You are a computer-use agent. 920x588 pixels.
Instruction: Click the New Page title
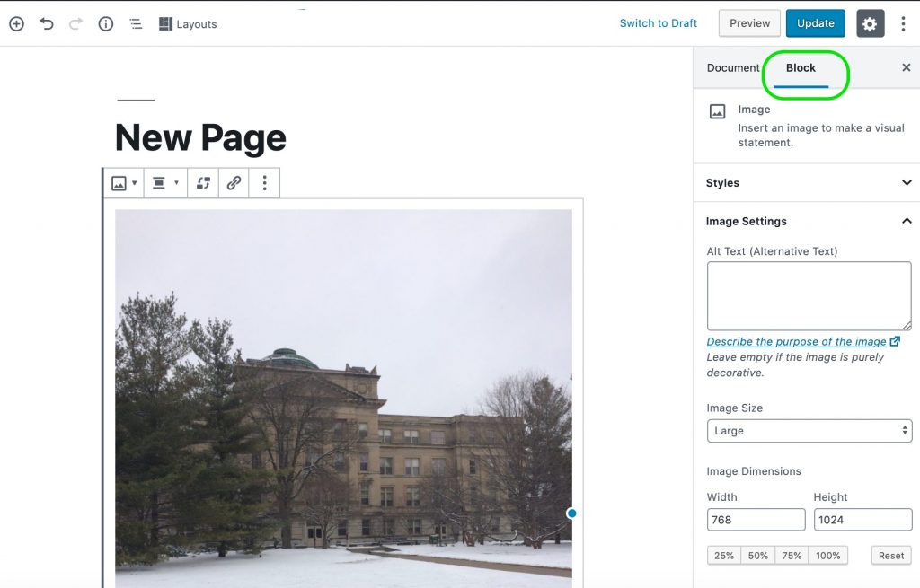[200, 137]
